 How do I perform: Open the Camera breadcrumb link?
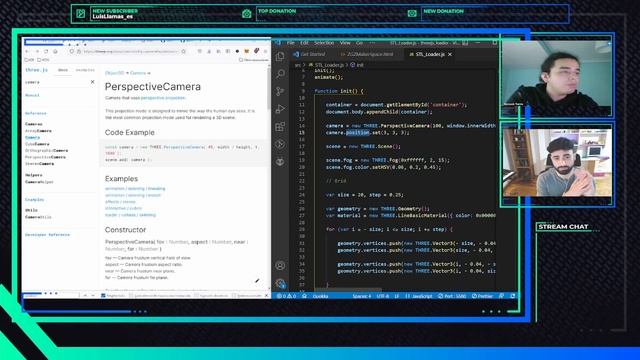click(138, 73)
